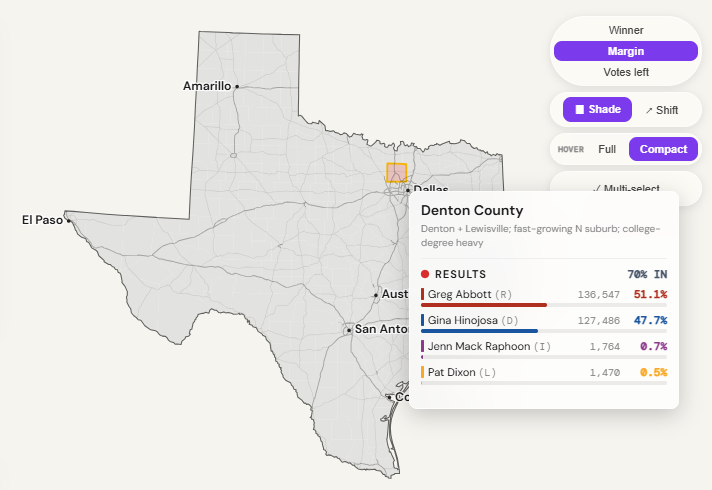Click the Amarillo city dot
This screenshot has height=490, width=712.
click(237, 86)
